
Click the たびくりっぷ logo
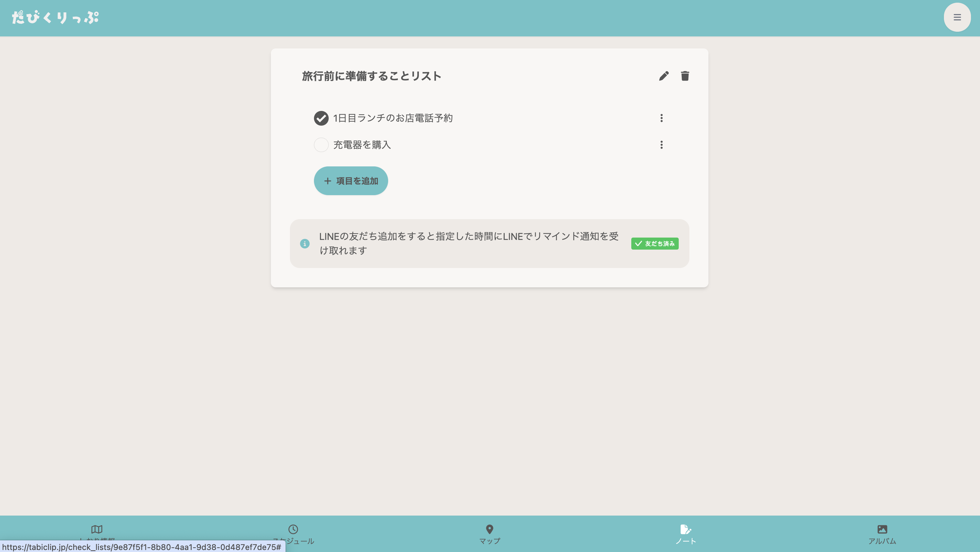coord(55,17)
